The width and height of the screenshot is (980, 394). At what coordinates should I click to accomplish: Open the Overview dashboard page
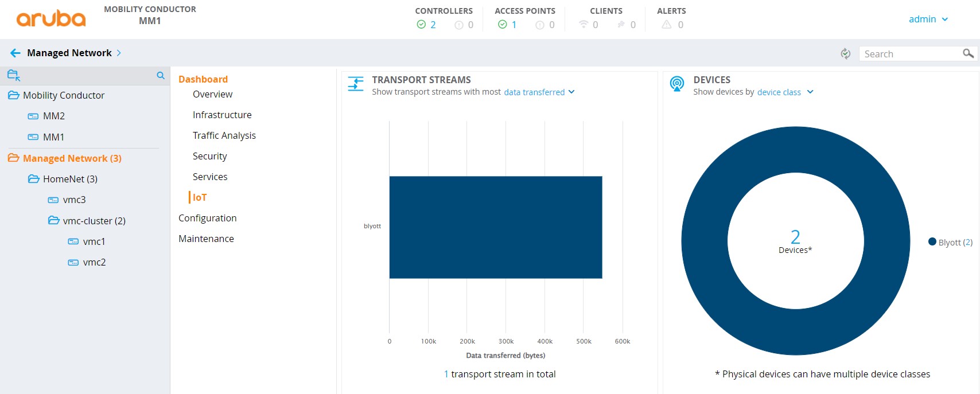click(x=213, y=94)
